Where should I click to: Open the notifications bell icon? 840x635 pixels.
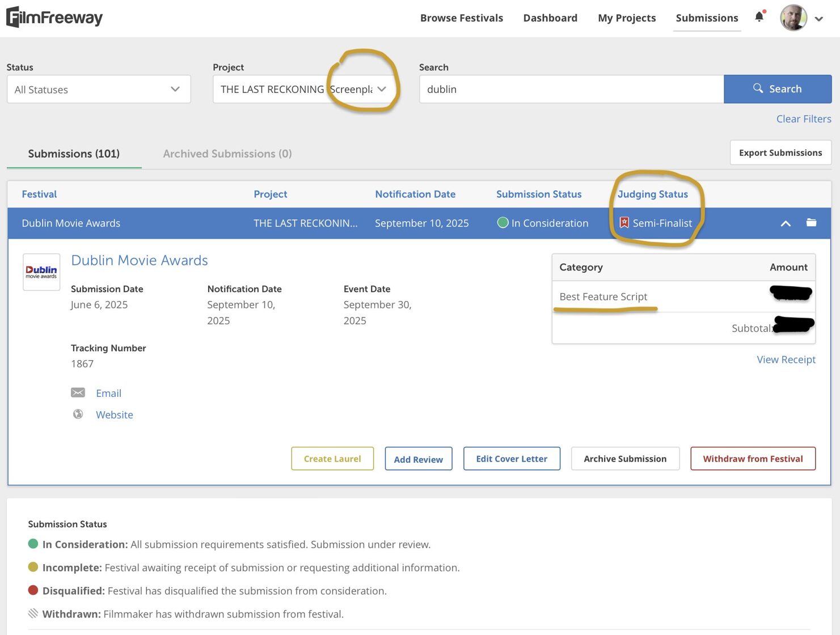pos(759,17)
